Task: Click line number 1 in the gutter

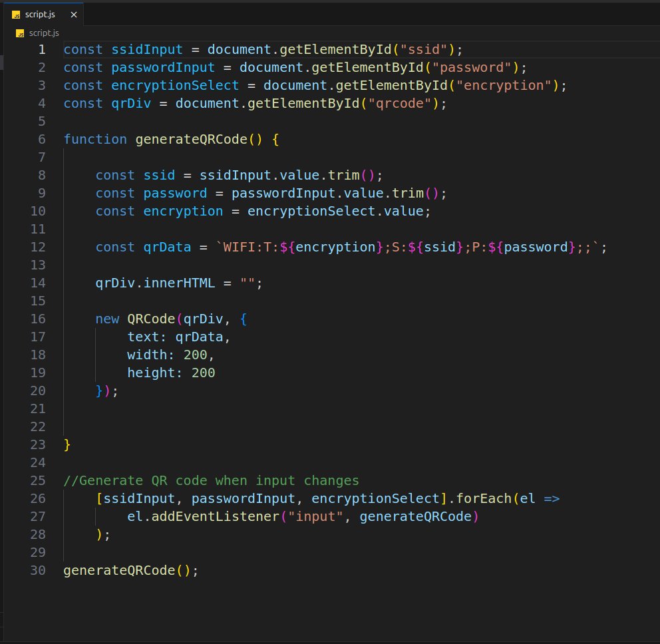Action: 42,50
